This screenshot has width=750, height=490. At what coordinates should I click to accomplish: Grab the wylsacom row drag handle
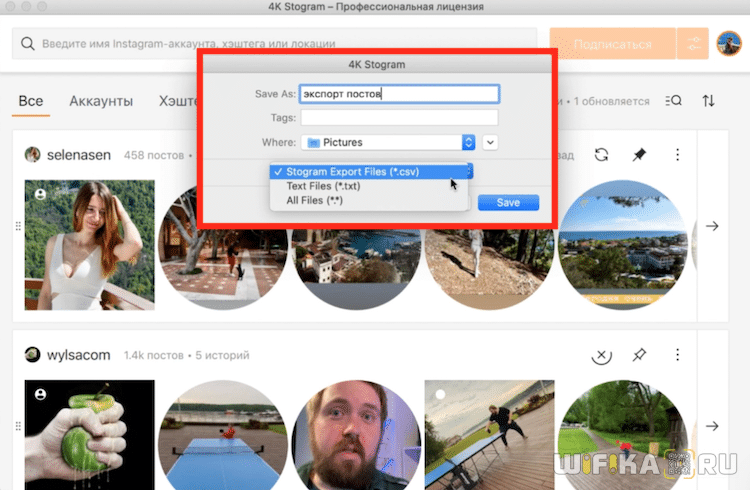click(18, 426)
